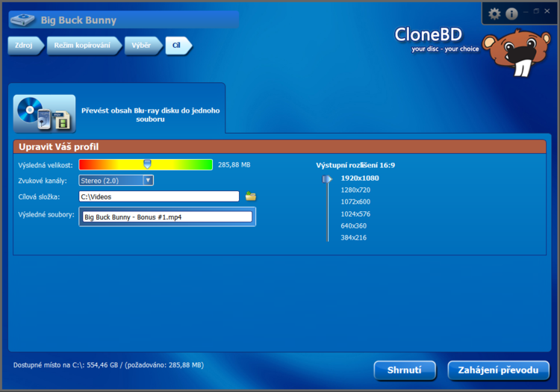Click the Cílová složka path field

click(x=159, y=196)
